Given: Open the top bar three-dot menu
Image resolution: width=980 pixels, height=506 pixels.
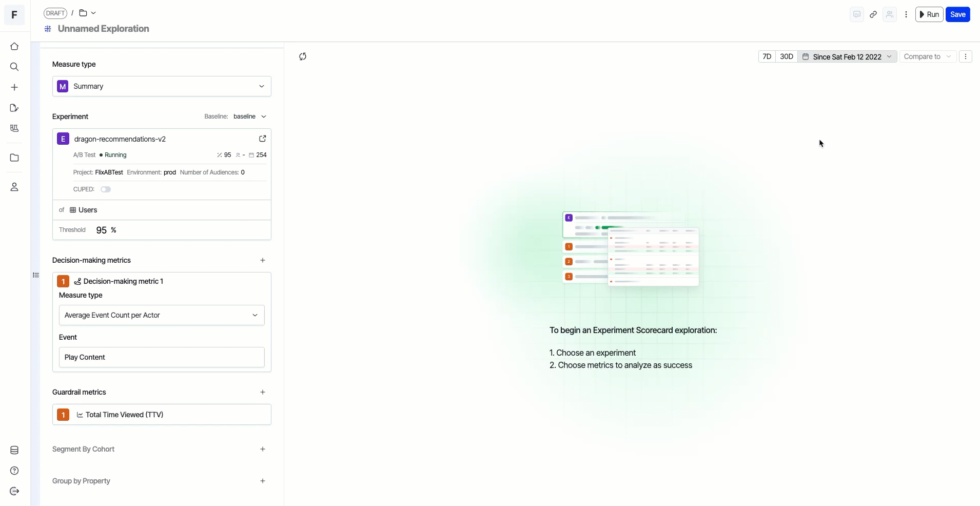Looking at the screenshot, I should [x=906, y=14].
